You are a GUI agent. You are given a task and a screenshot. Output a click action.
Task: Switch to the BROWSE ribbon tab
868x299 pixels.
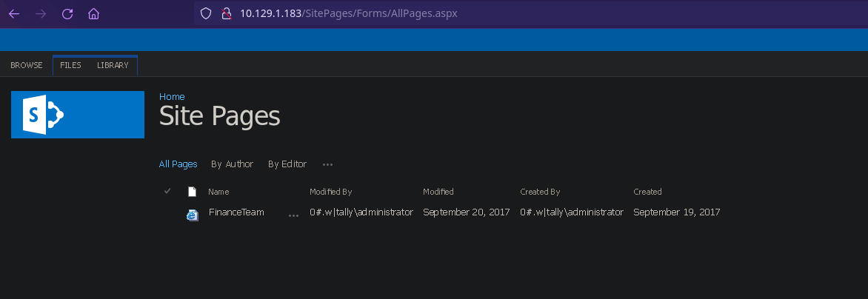(x=27, y=65)
